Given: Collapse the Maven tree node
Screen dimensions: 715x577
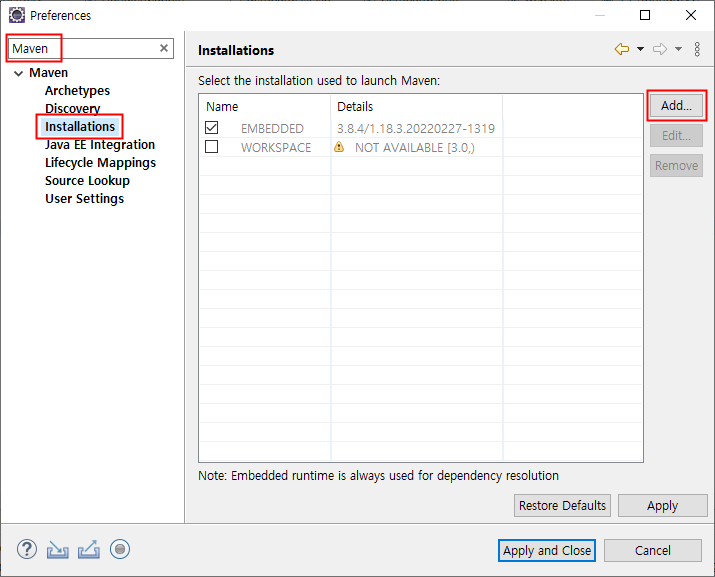Looking at the screenshot, I should tap(19, 73).
